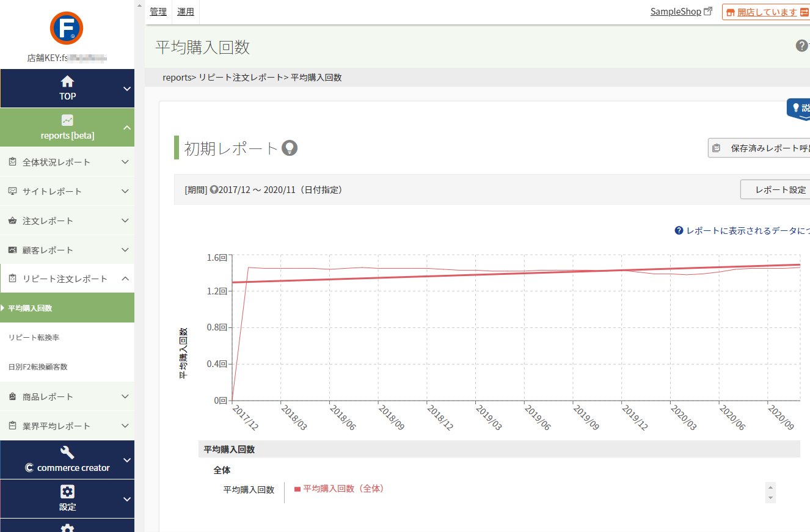Click the 商品レポート icon
The image size is (810, 532).
point(12,396)
